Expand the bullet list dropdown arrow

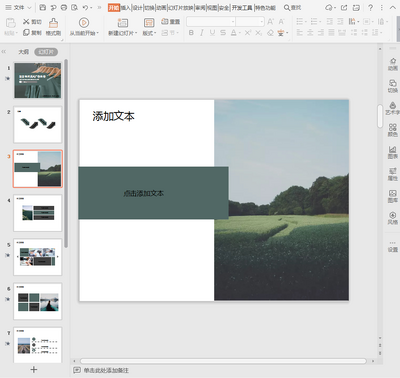click(306, 22)
